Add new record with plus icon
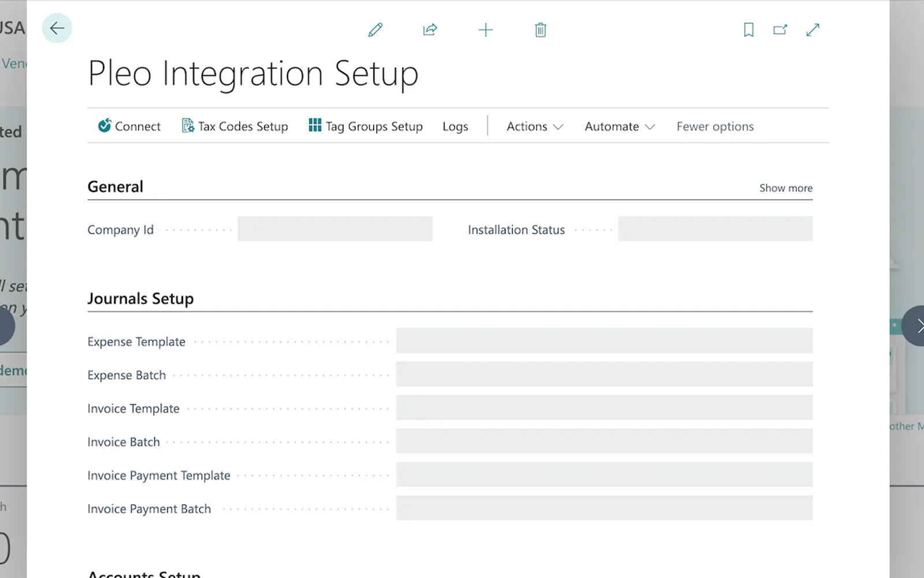924x578 pixels. point(486,29)
